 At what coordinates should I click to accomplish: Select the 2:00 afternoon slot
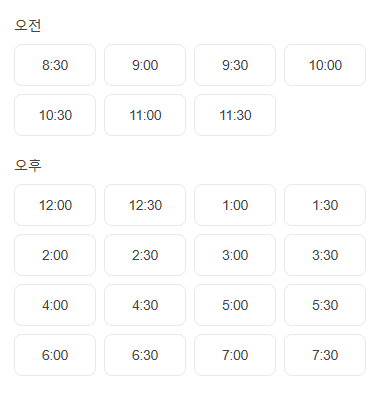coord(55,255)
